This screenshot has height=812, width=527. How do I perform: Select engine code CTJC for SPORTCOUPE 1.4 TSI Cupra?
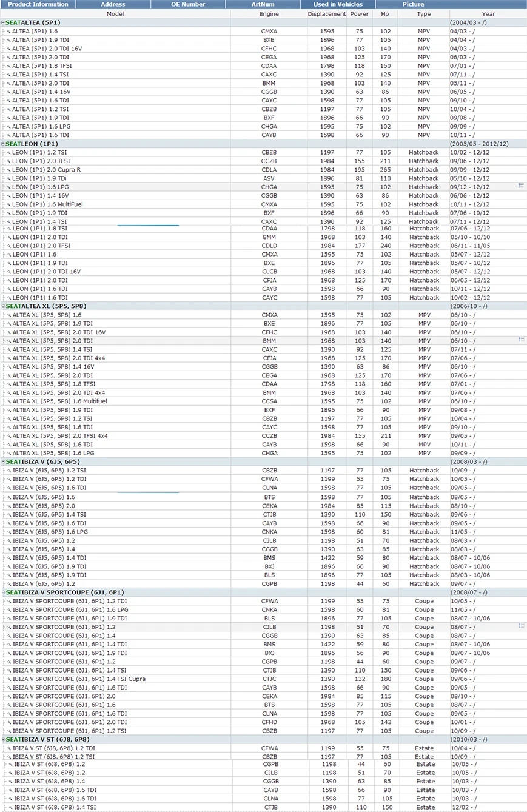click(x=269, y=679)
